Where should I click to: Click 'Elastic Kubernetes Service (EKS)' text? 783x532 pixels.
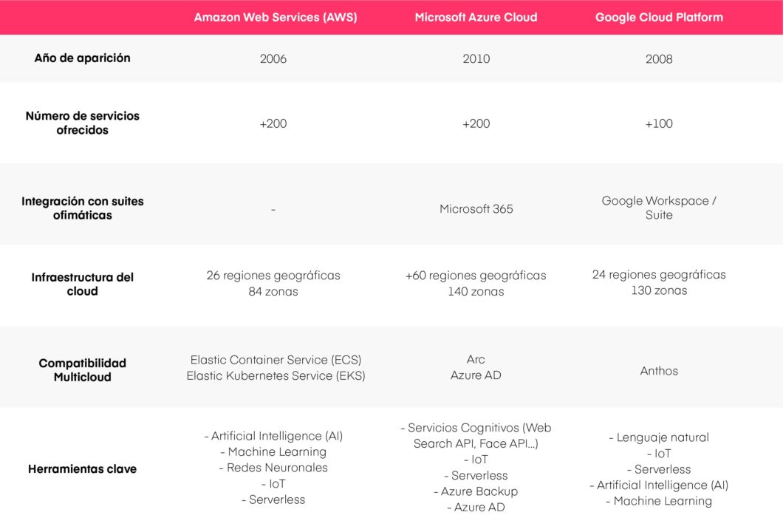[276, 375]
